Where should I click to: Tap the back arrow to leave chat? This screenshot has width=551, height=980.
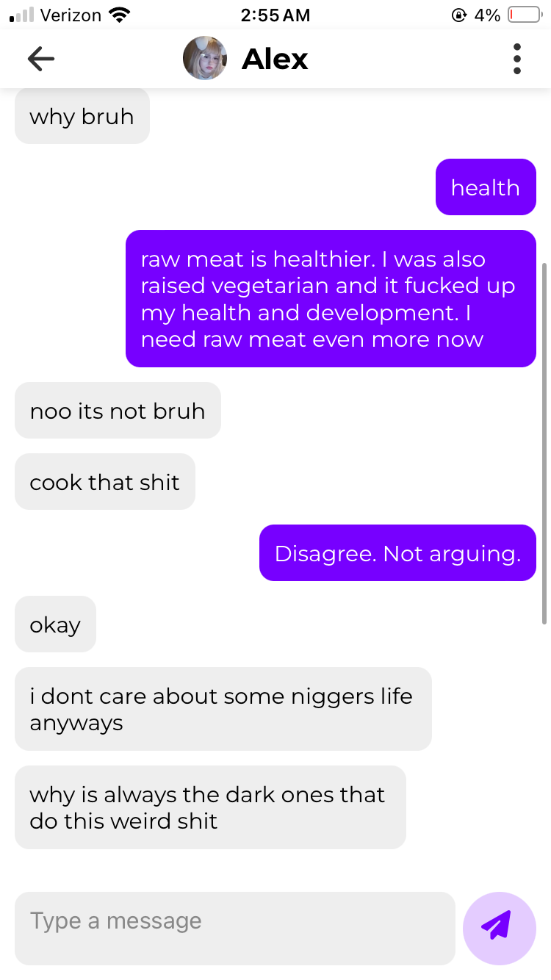41,59
